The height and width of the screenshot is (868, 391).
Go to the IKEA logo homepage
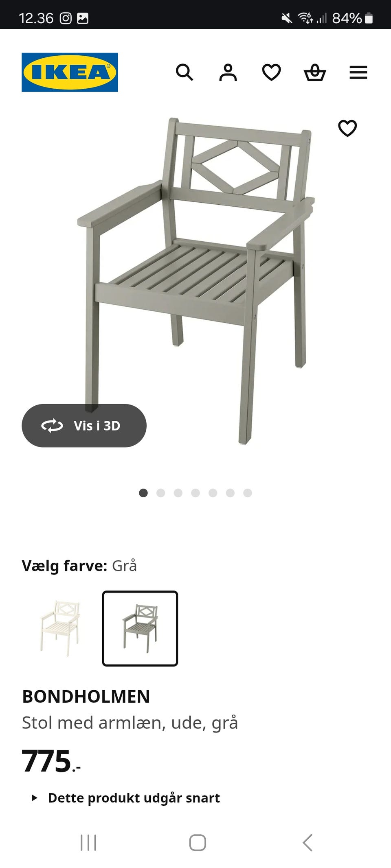coord(70,72)
